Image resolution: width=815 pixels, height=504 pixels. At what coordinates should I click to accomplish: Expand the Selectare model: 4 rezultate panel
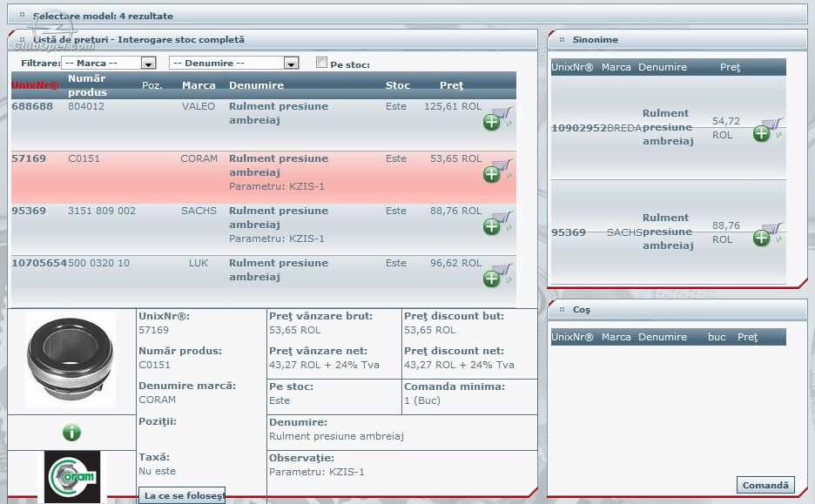[407, 15]
